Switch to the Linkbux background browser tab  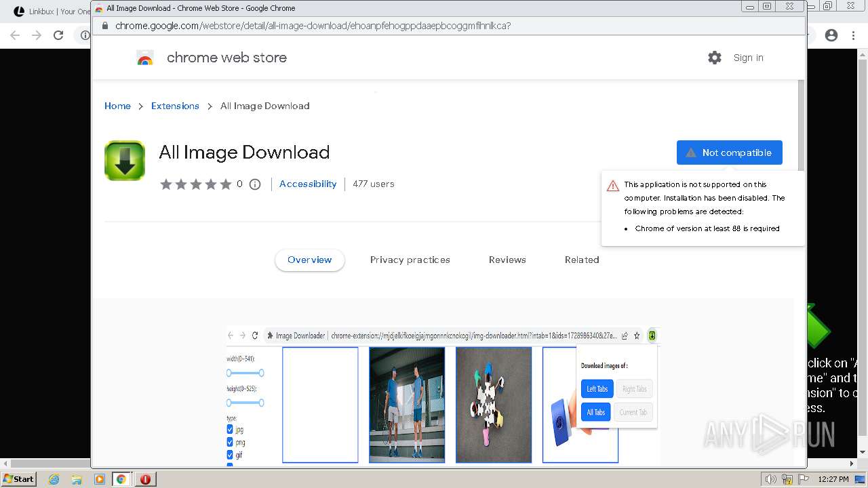(51, 12)
